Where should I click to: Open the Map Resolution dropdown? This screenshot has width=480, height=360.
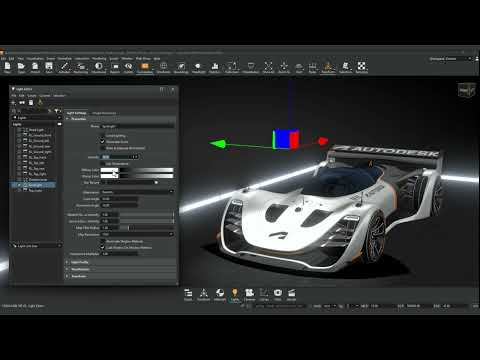click(x=137, y=234)
